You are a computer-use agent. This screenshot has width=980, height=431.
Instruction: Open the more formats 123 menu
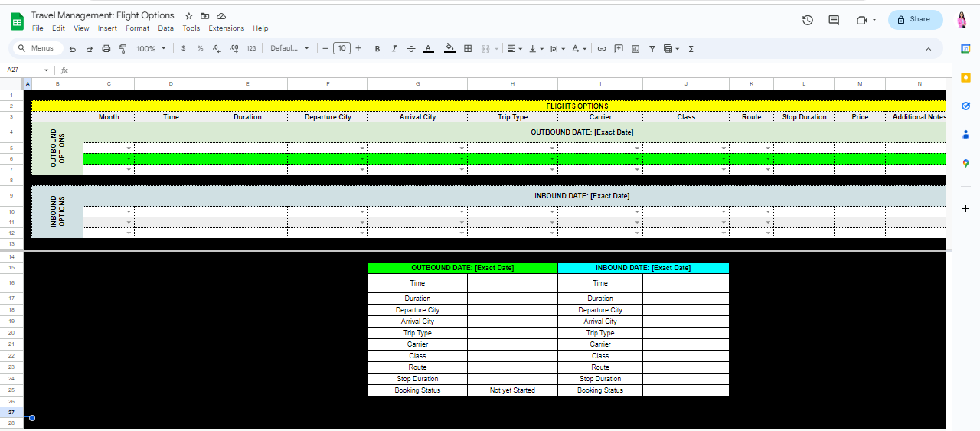click(251, 48)
